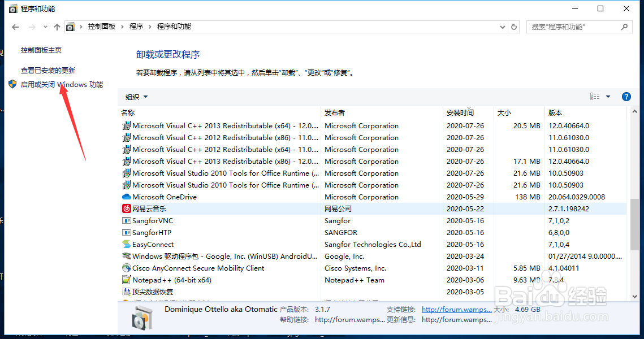Select the 网易云音乐 program name
The image size is (644, 339).
tap(149, 209)
